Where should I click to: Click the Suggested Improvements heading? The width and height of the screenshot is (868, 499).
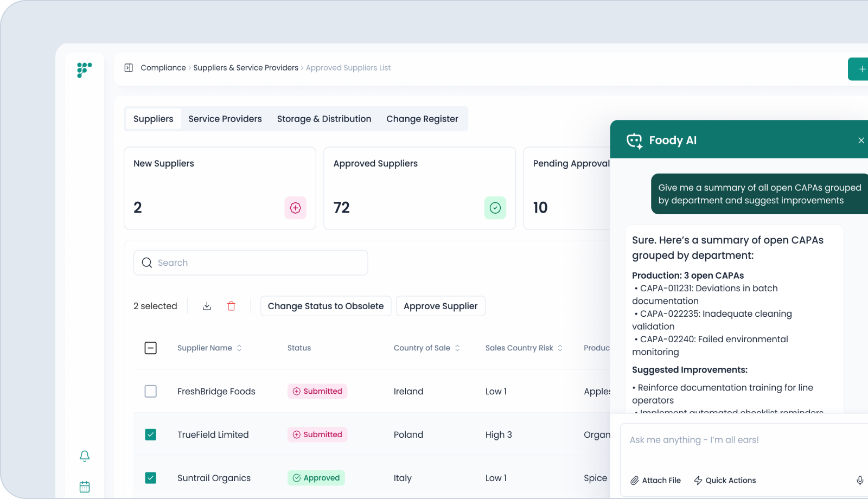pos(690,370)
